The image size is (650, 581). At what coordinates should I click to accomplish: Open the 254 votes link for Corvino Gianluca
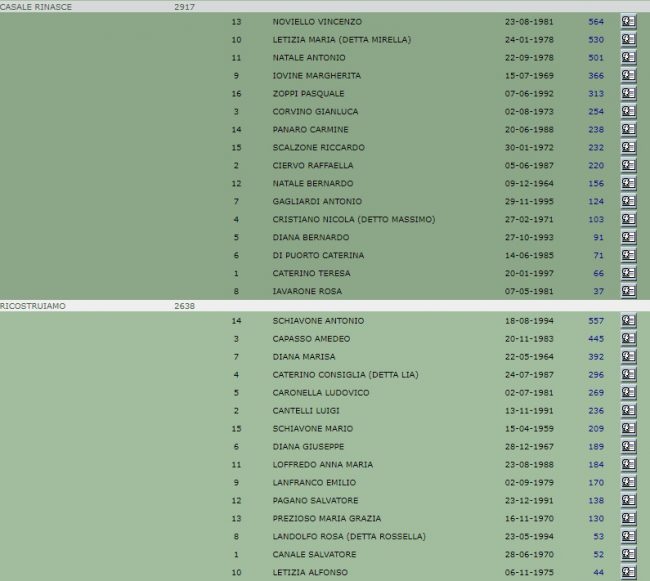click(x=595, y=111)
